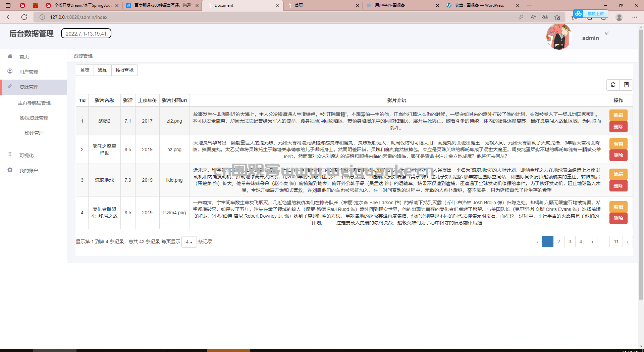Go back with browser back arrow

tap(9, 17)
